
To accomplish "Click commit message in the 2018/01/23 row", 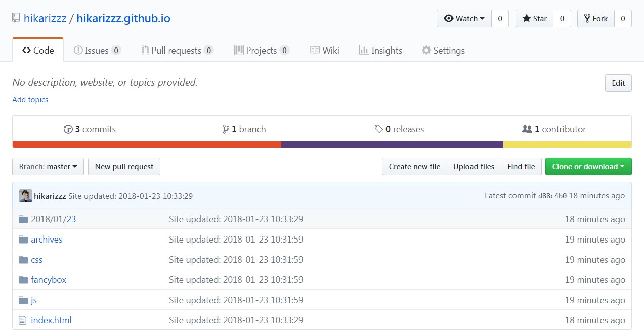I will point(236,219).
